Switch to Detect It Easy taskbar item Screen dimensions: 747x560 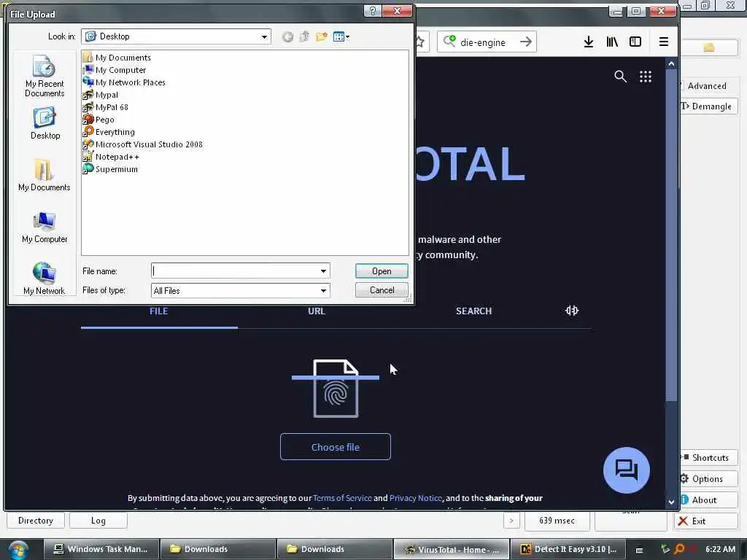pos(569,549)
